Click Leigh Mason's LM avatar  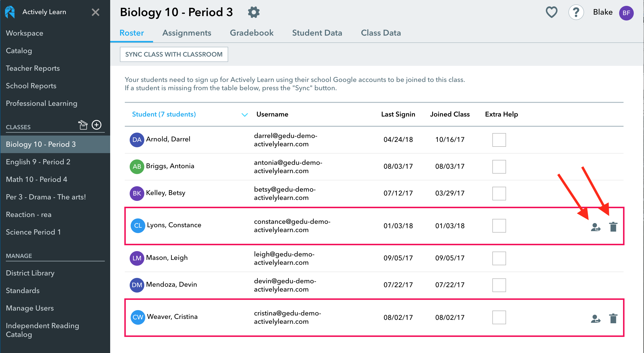[x=137, y=258]
